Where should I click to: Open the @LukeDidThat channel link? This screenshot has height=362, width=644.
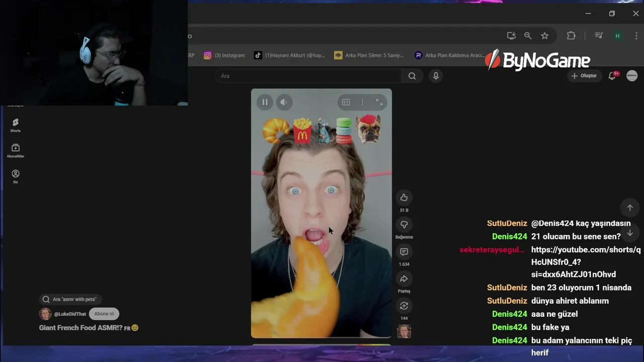(x=70, y=314)
